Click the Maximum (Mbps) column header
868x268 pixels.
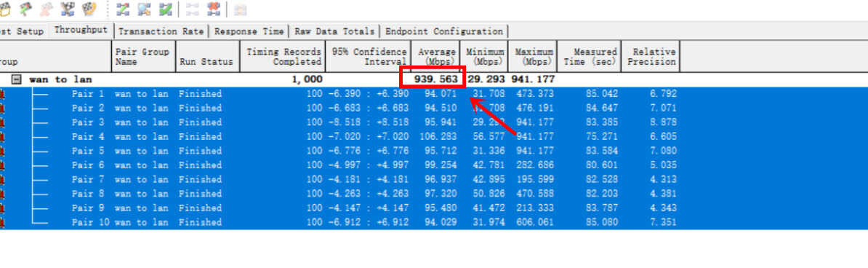(533, 56)
